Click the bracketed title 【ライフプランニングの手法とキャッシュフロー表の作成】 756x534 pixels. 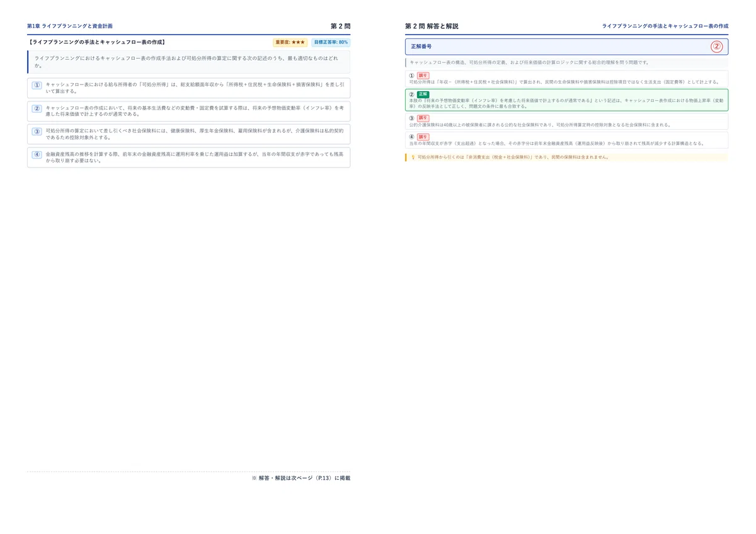click(x=97, y=42)
